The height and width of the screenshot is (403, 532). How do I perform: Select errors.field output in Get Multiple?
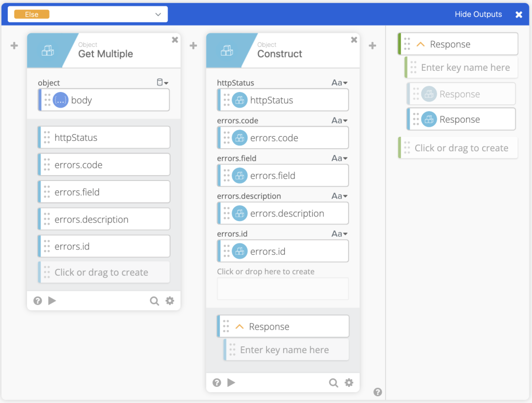pyautogui.click(x=104, y=192)
